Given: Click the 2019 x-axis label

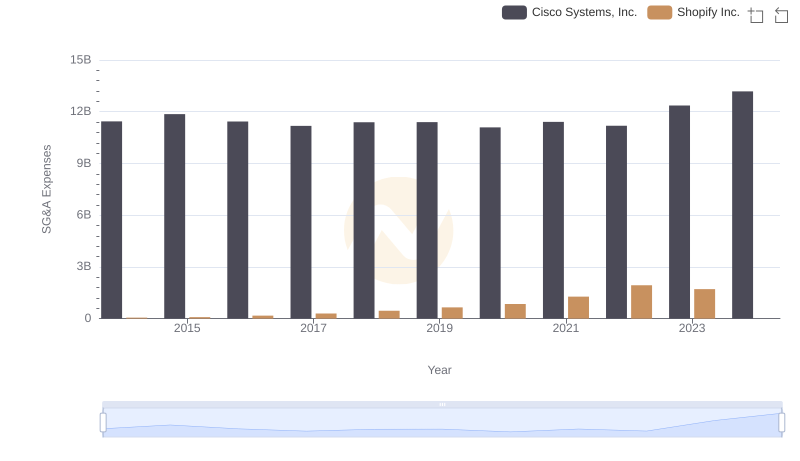Looking at the screenshot, I should 439,328.
